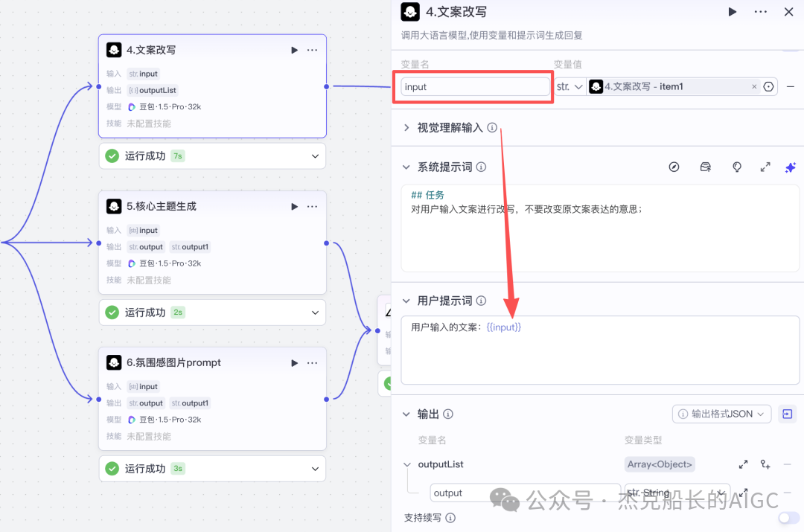Viewport: 804px width, 532px height.
Task: Open the side panel more options menu
Action: click(760, 12)
